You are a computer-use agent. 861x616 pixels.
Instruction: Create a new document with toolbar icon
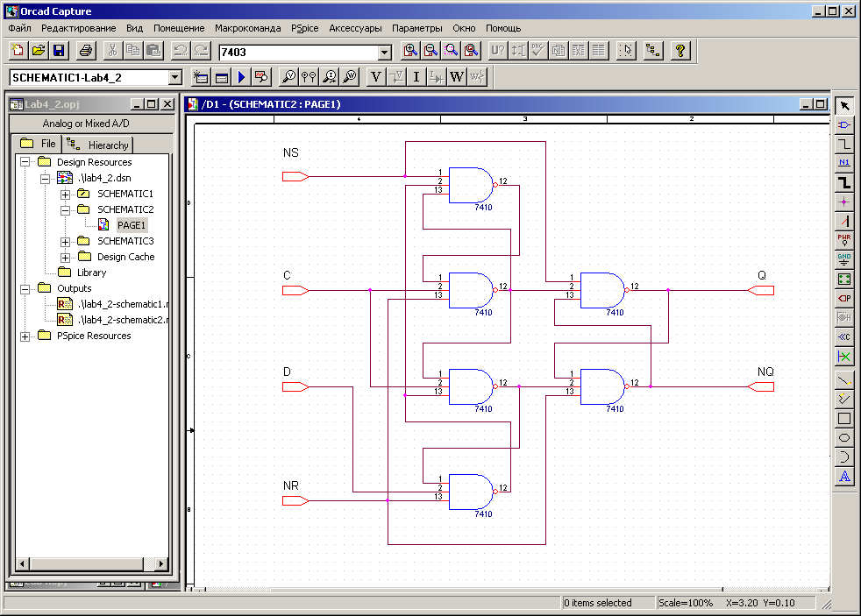(x=18, y=51)
